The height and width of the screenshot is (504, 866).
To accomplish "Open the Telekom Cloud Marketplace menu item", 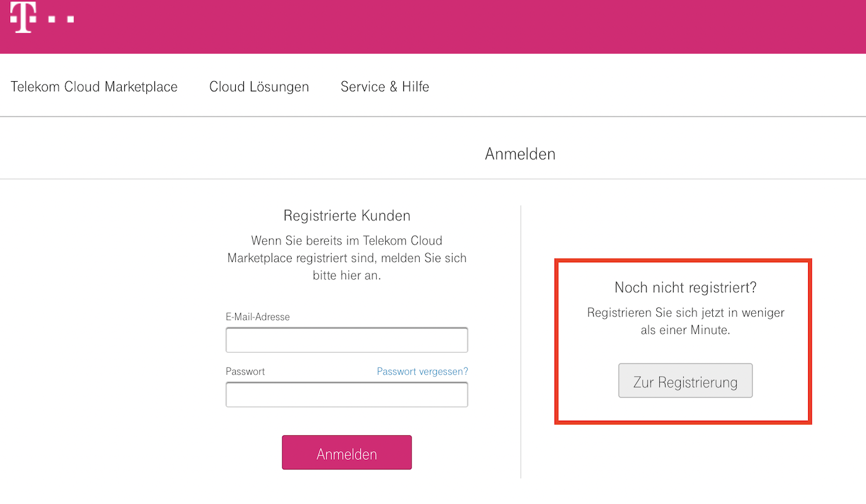I will 94,87.
